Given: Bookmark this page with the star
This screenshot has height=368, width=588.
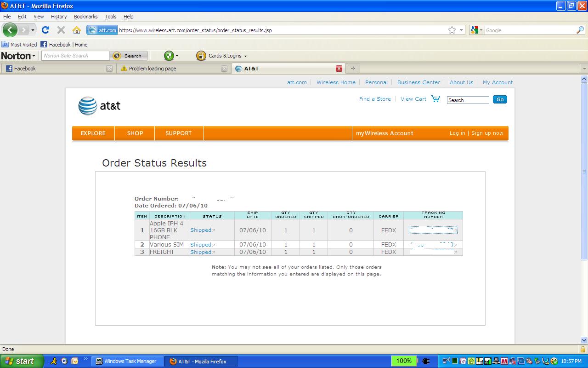Looking at the screenshot, I should pos(452,30).
